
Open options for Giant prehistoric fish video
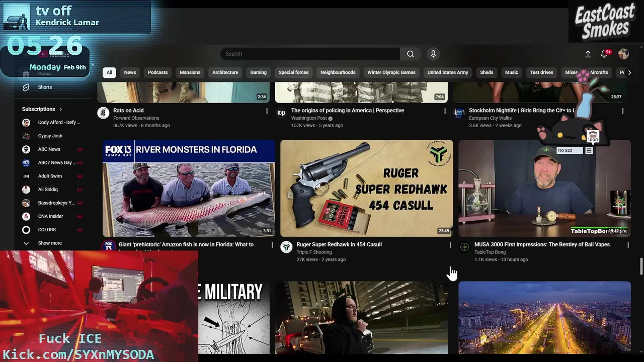coord(272,245)
